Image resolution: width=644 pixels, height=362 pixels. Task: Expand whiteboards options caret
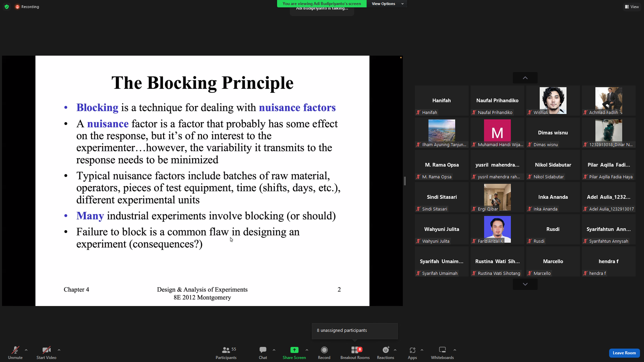tap(455, 350)
